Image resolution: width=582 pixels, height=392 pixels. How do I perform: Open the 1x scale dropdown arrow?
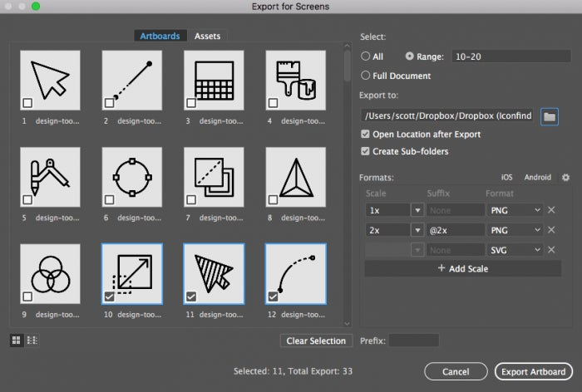pyautogui.click(x=417, y=210)
